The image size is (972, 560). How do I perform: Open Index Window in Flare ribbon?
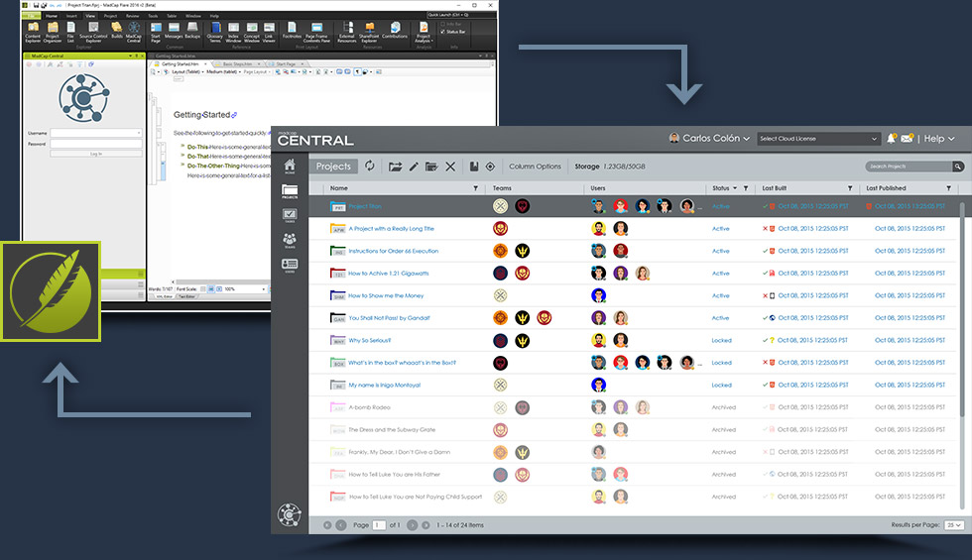234,32
